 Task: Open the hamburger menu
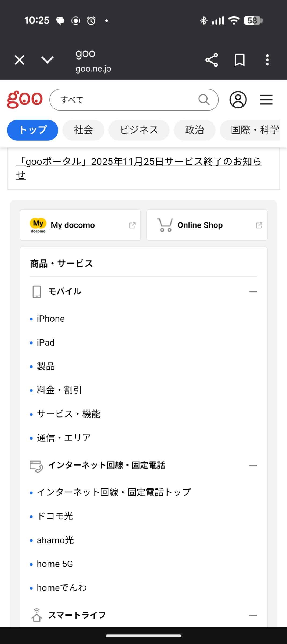click(266, 100)
